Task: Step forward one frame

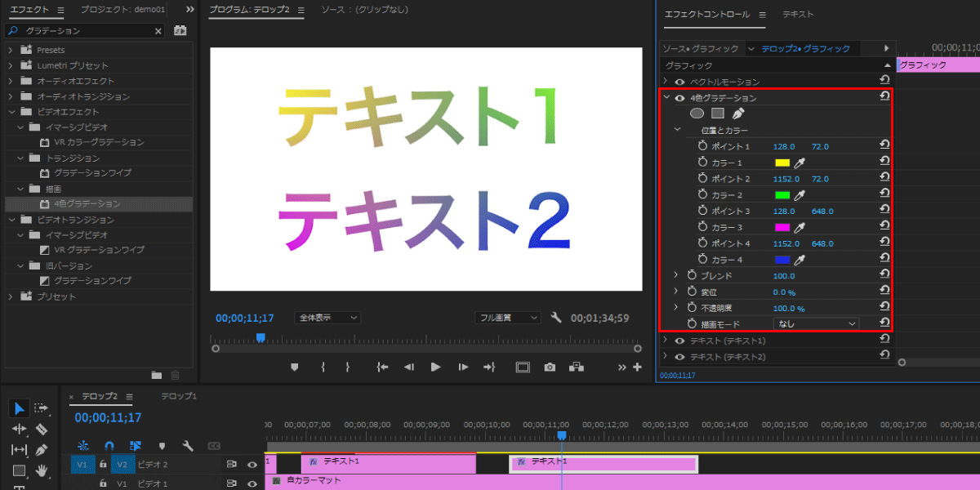Action: [463, 367]
